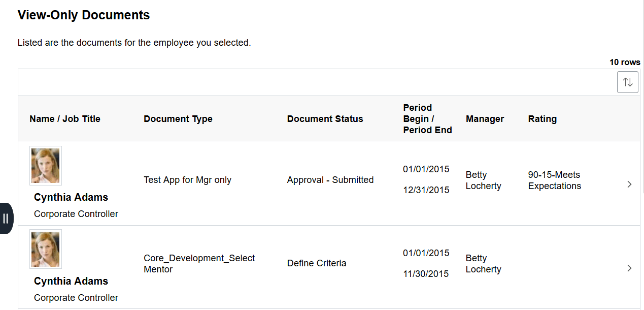
Task: Expand details for the Core_Development_Select Mentor document
Action: pyautogui.click(x=629, y=268)
